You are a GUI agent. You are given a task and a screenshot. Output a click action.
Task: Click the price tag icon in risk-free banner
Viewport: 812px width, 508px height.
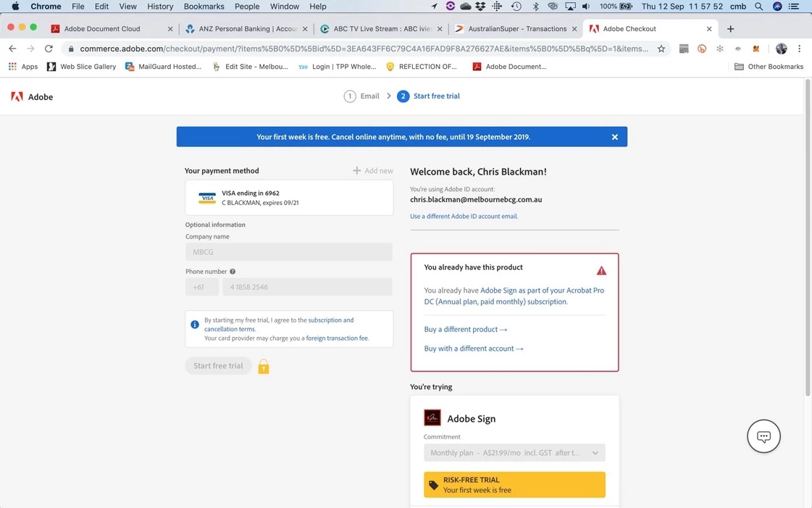tap(433, 486)
